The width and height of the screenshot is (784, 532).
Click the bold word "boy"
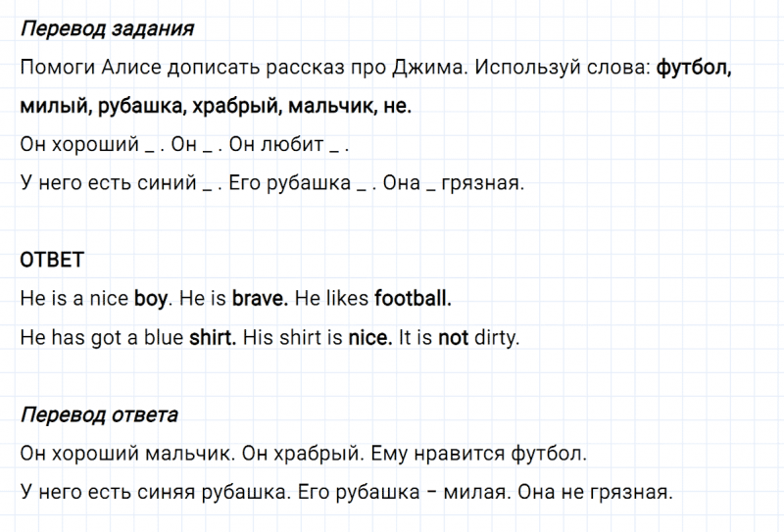click(151, 299)
